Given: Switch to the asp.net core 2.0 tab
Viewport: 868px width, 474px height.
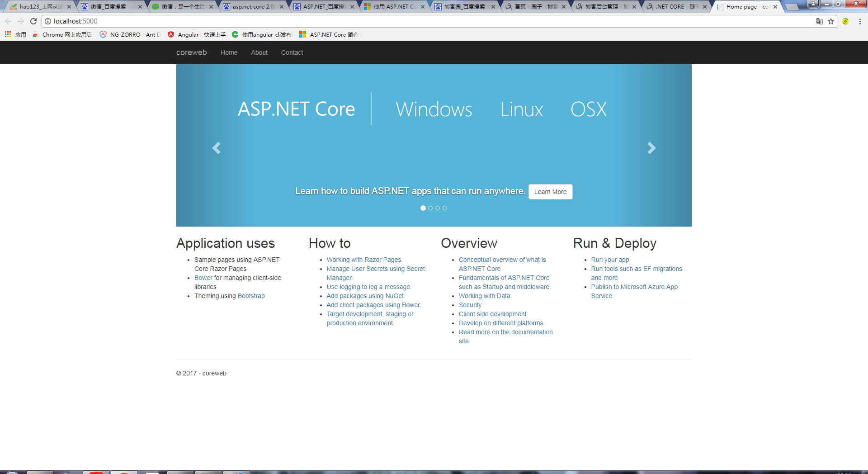Looking at the screenshot, I should [254, 7].
